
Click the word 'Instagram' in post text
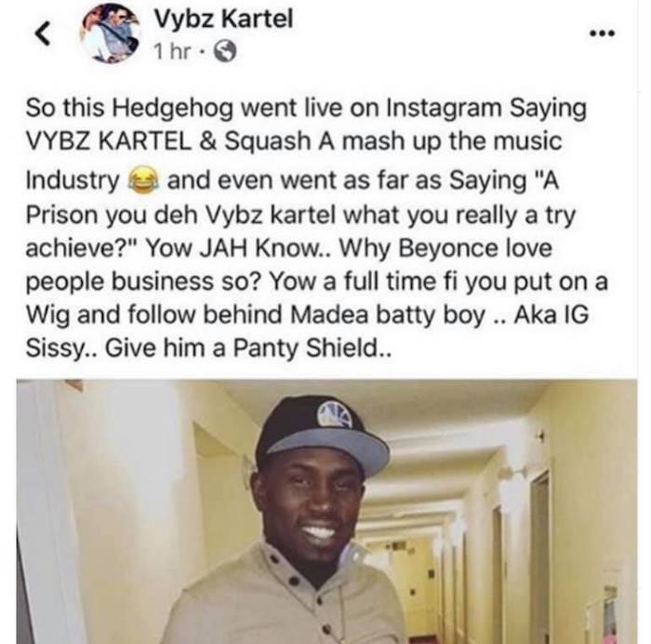(x=444, y=109)
